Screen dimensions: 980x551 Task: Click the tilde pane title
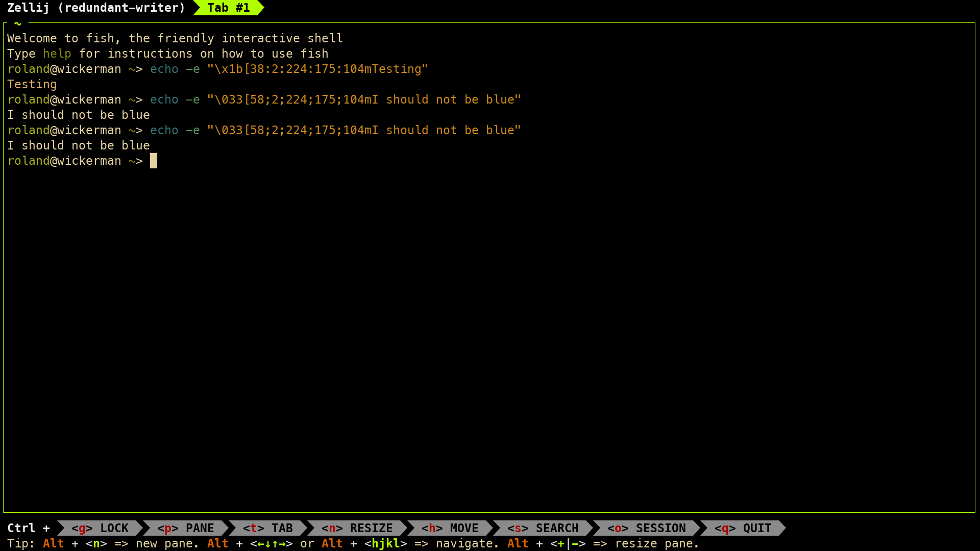coord(18,23)
